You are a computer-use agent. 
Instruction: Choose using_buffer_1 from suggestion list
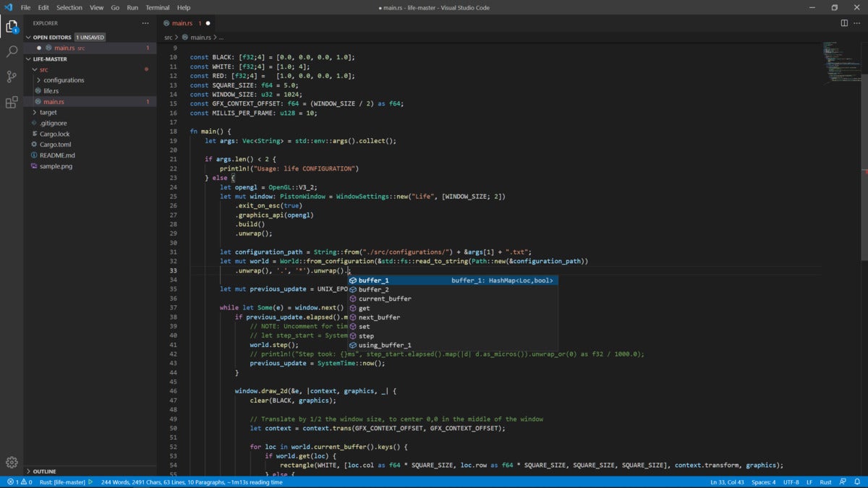coord(452,346)
